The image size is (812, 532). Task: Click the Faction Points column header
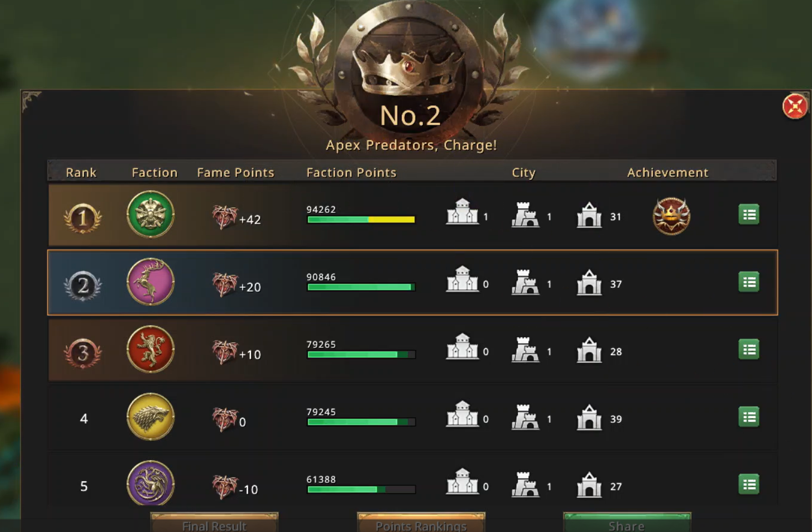[351, 173]
